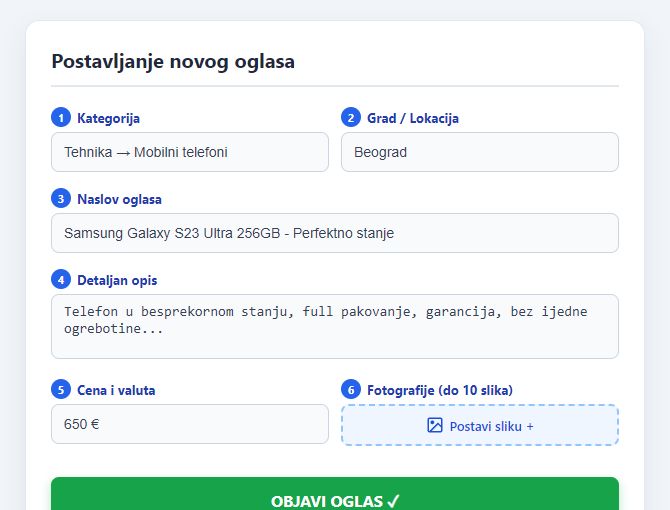Click the Kategorija field showing Mobilni telefoni

point(190,152)
